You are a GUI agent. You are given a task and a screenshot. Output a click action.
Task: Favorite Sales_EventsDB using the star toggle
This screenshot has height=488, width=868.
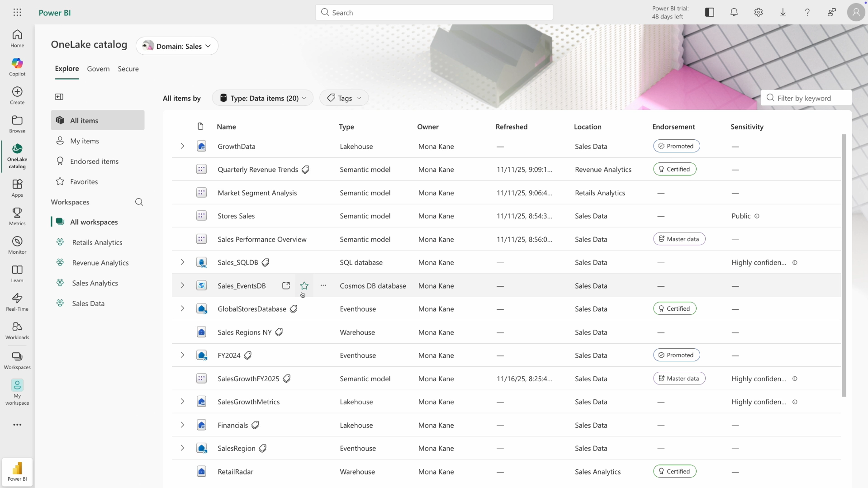(x=304, y=285)
